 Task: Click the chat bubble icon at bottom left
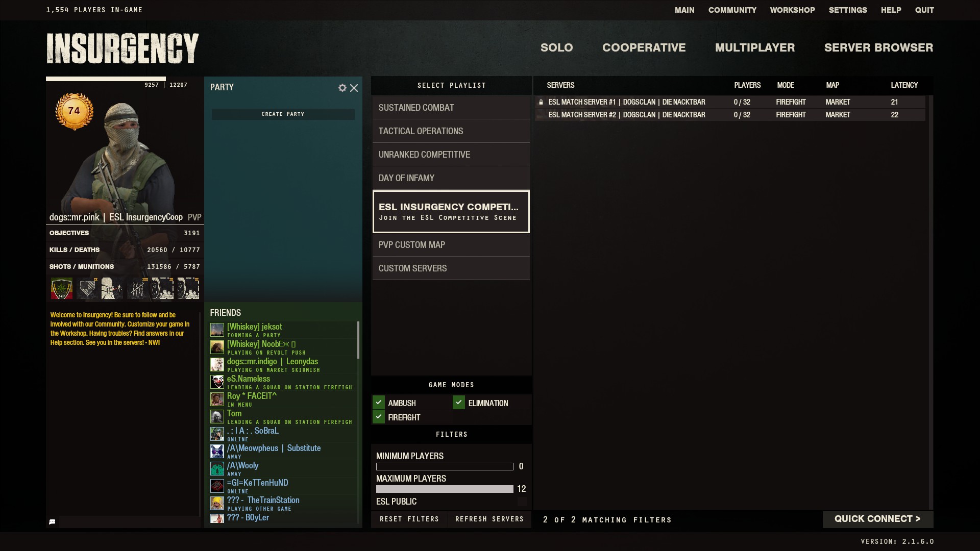pyautogui.click(x=52, y=522)
